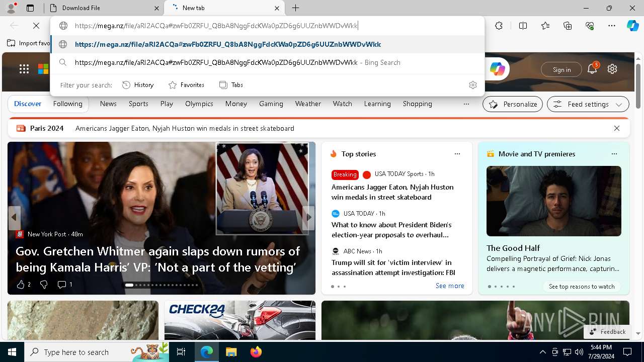Open the Copilot sidebar icon
Image resolution: width=644 pixels, height=362 pixels.
pos(632,26)
